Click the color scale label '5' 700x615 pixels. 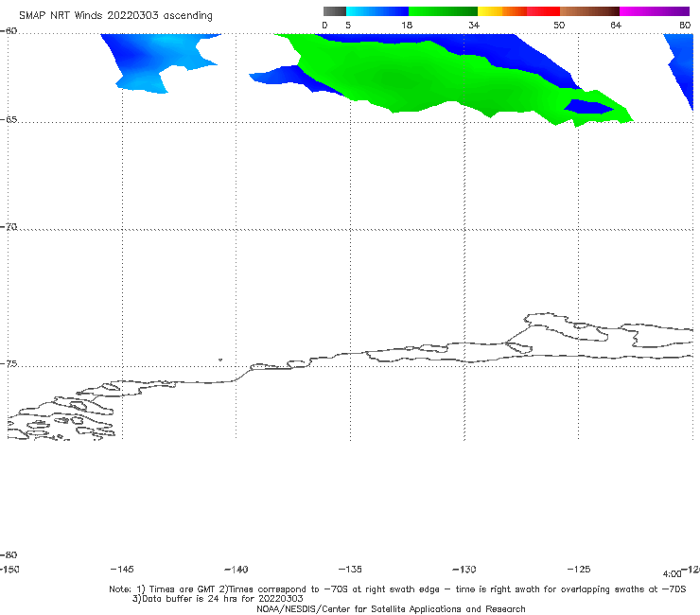coord(348,25)
